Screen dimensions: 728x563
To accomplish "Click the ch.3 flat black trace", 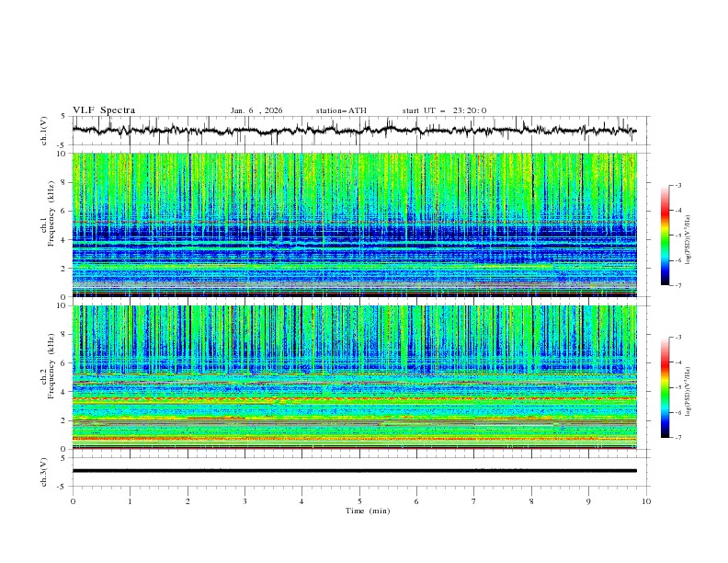I will pos(354,471).
